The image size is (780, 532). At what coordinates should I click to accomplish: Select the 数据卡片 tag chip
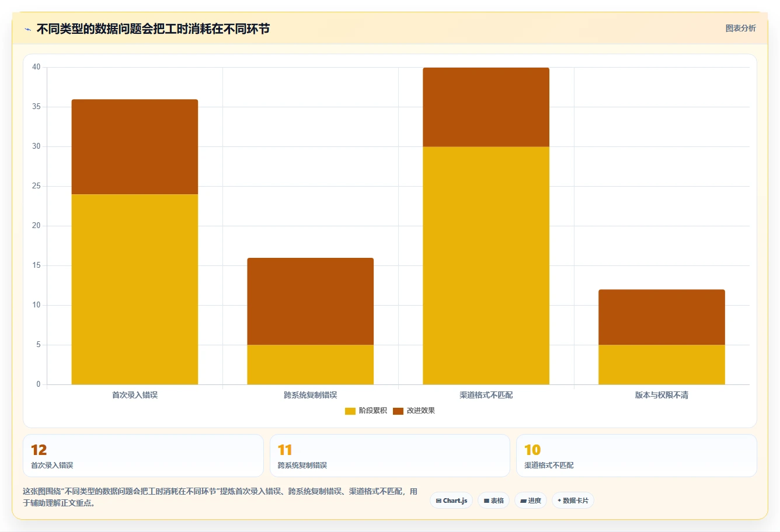573,501
